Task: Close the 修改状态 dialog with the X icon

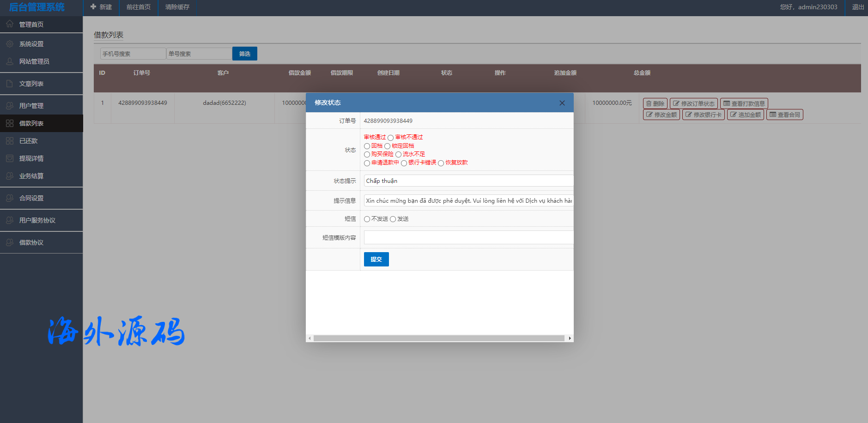Action: (x=562, y=103)
